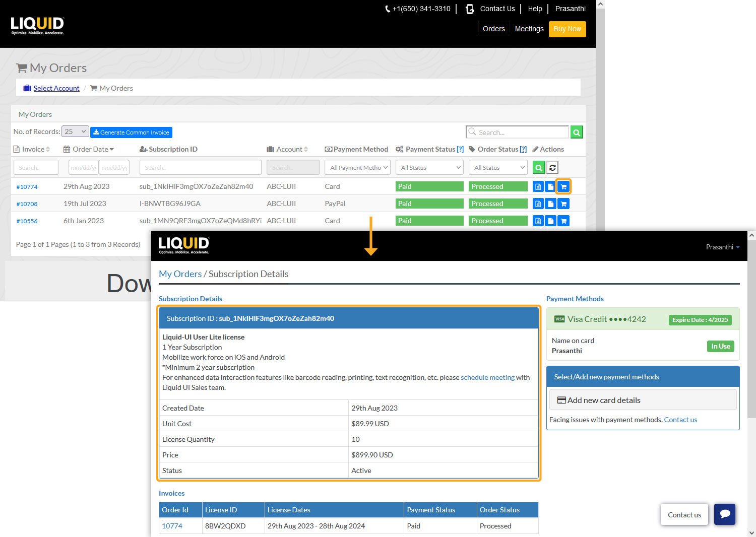756x537 pixels.
Task: Open Meetings menu item
Action: tap(529, 29)
